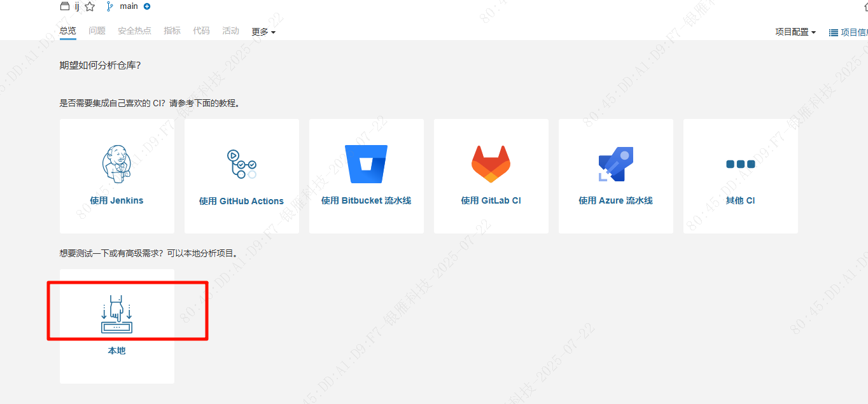Click the Jenkins butler logo
The image size is (868, 404).
click(x=116, y=164)
